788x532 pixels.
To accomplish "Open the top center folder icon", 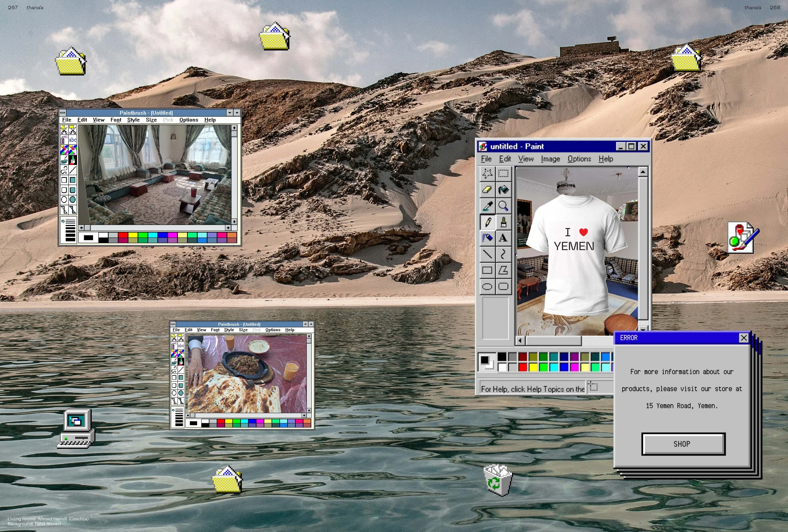I will click(274, 36).
